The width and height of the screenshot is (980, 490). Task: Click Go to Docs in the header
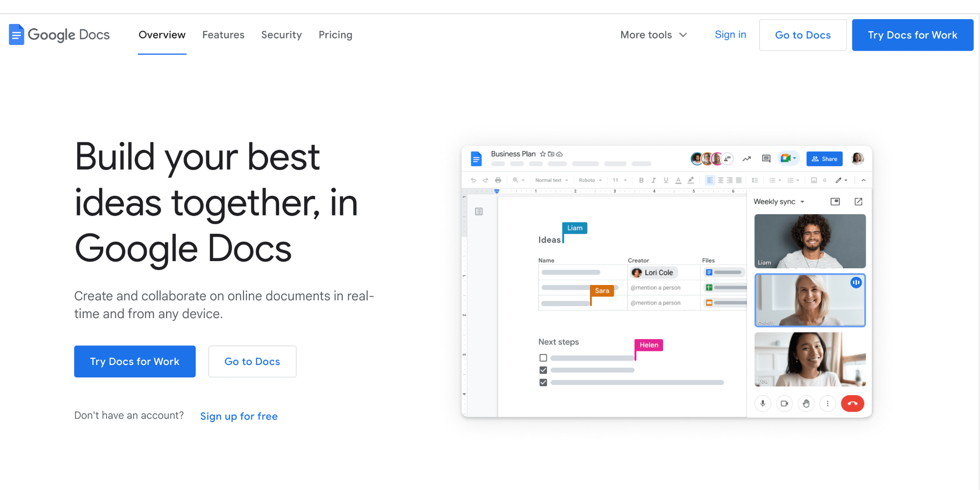(803, 35)
